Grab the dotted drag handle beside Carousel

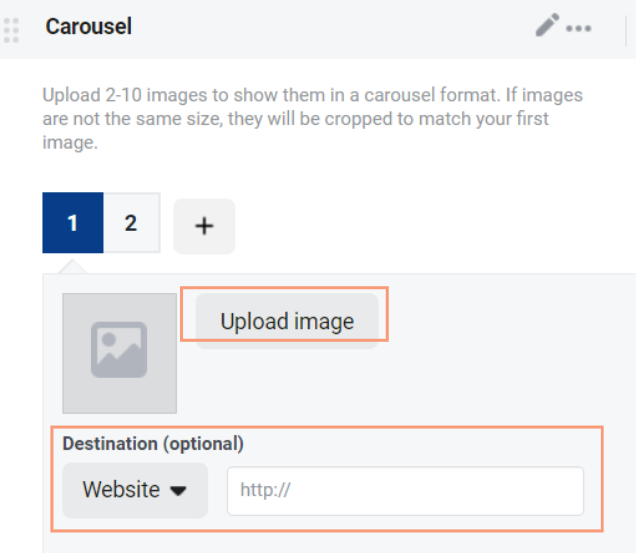click(x=11, y=30)
